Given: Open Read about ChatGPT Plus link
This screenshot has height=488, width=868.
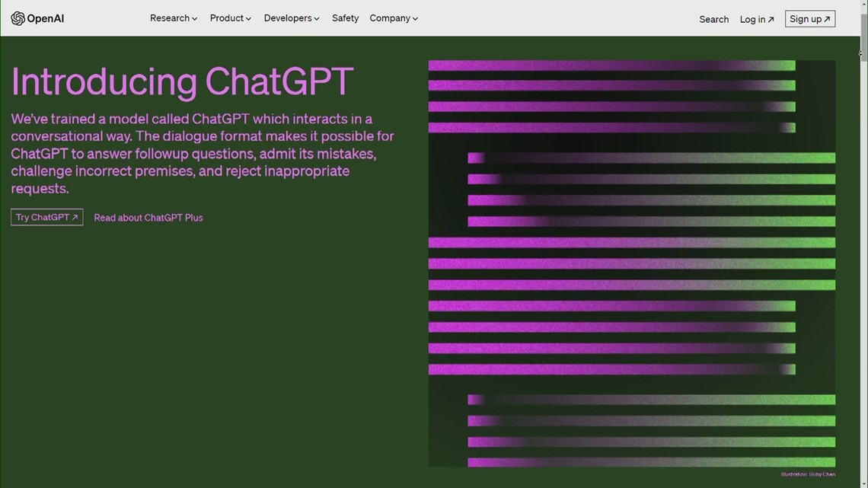Looking at the screenshot, I should 148,218.
